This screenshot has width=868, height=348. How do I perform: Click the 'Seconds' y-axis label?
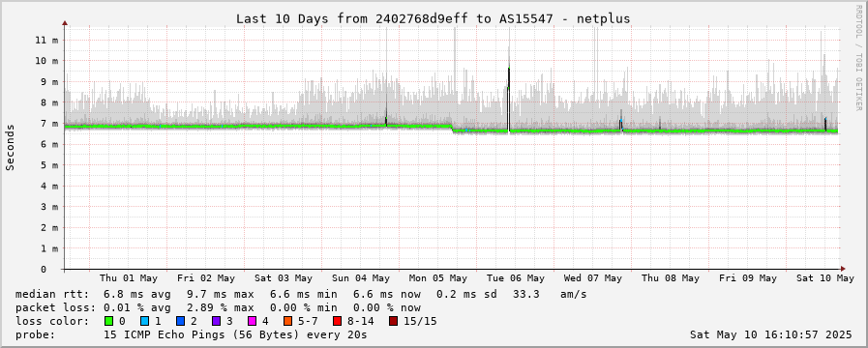click(10, 147)
